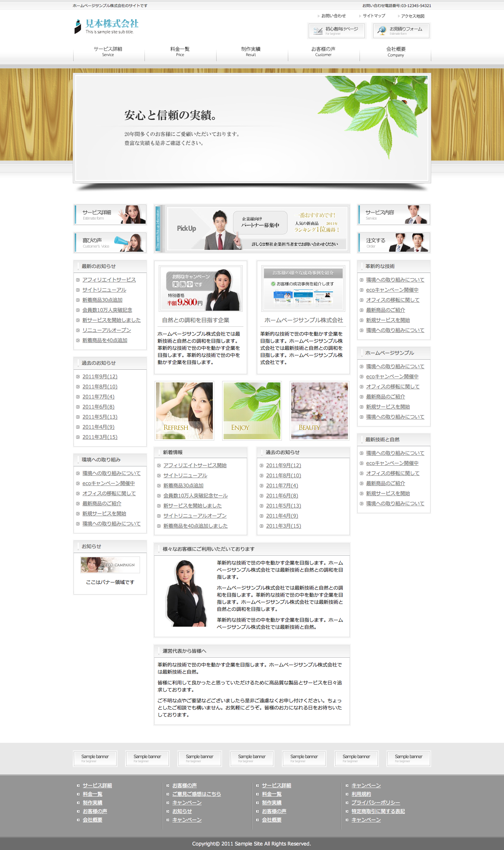Select the 制作実績 Result menu item

[x=251, y=52]
